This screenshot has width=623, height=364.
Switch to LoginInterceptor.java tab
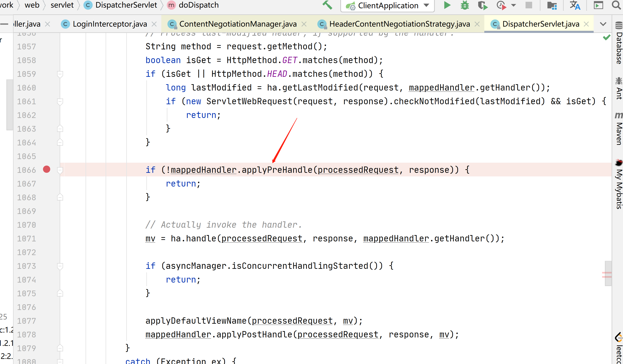pos(110,24)
